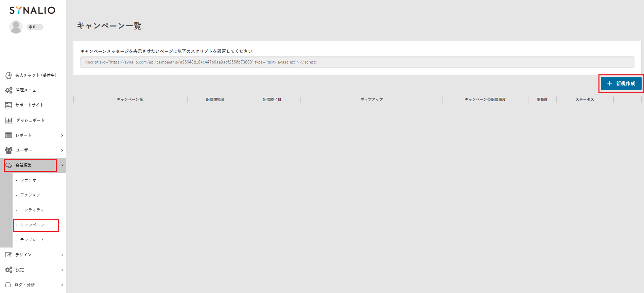Image resolution: width=644 pixels, height=293 pixels.
Task: Click the 配信終了日 column header
Action: click(x=272, y=99)
